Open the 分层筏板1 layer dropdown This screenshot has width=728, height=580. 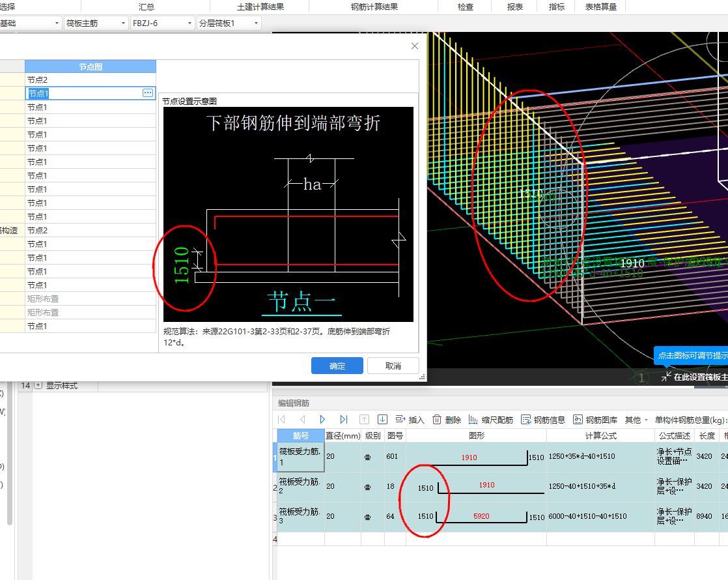[229, 23]
